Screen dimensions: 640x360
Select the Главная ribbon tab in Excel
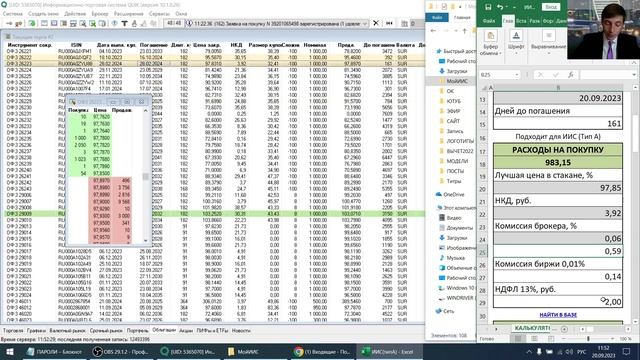[x=508, y=20]
